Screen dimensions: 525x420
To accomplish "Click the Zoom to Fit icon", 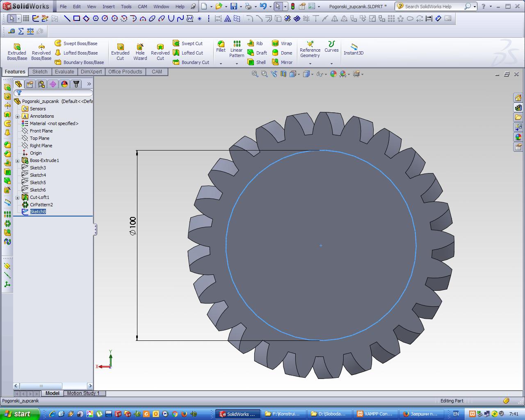I will tap(255, 74).
